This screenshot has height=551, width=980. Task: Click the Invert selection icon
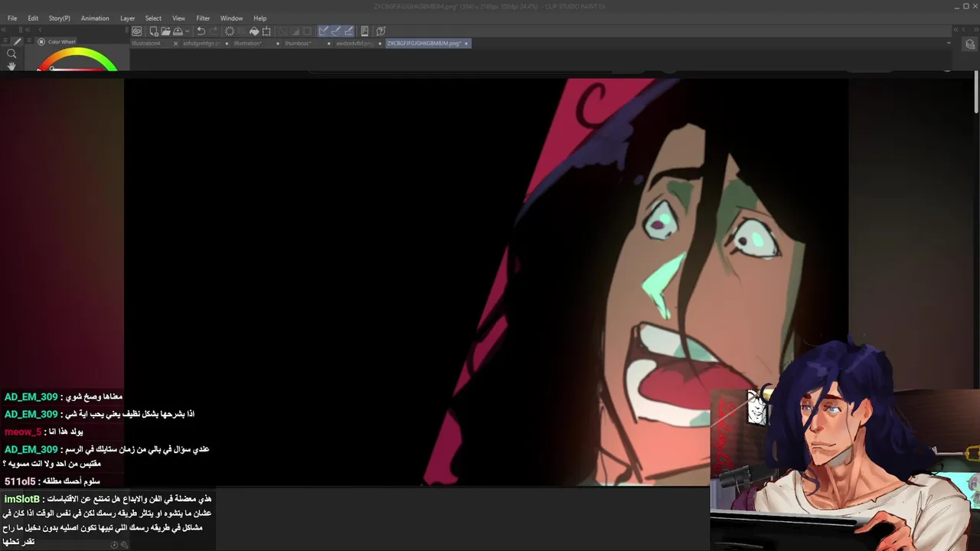tap(295, 31)
